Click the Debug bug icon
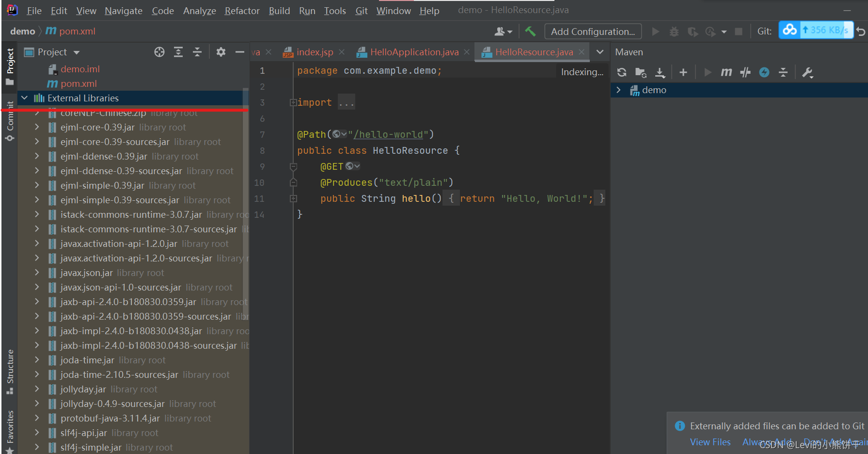Screen dimensions: 868x454 point(674,32)
